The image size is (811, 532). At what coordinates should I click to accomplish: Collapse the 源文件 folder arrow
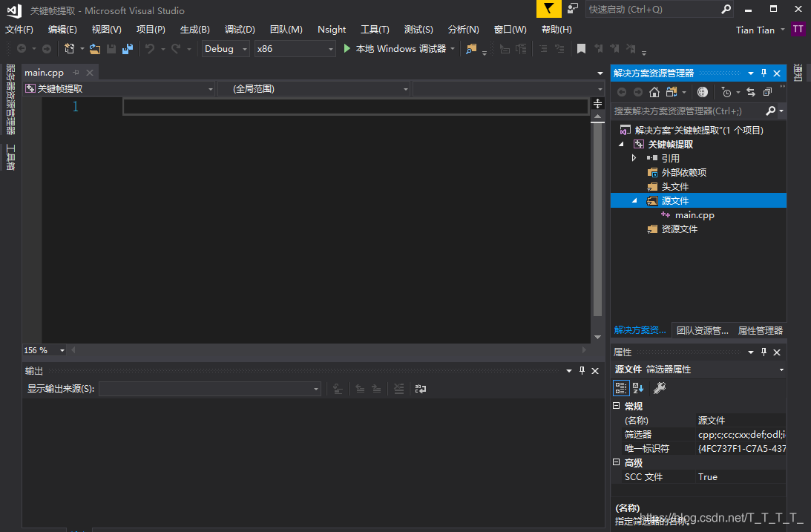[x=634, y=200]
